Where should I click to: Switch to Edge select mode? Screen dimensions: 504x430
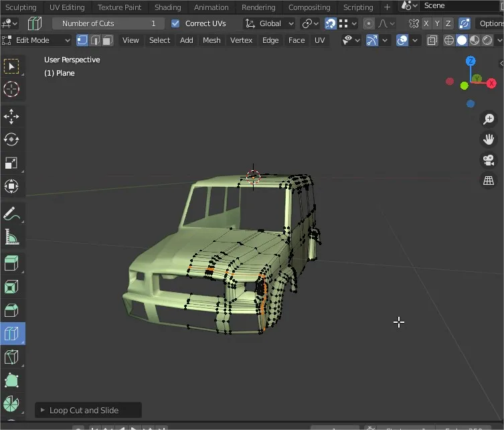95,41
